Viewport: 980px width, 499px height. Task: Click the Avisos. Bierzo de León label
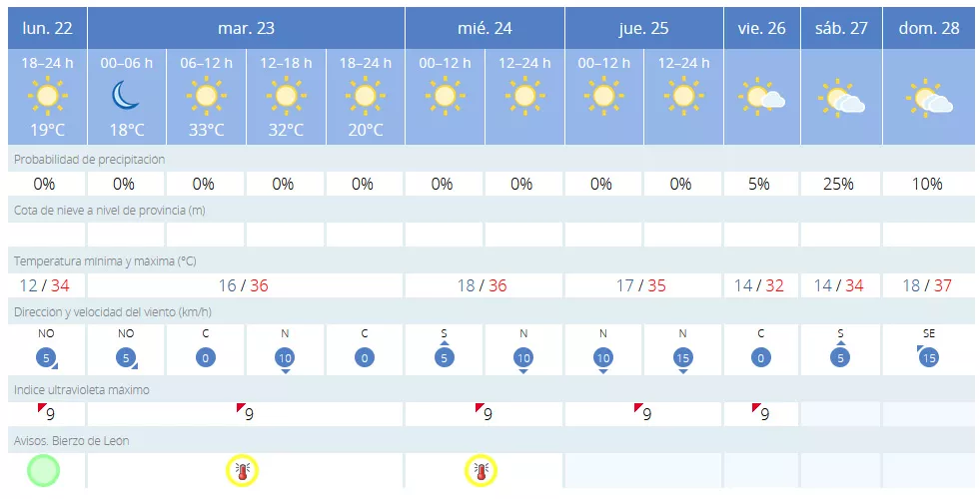(71, 440)
